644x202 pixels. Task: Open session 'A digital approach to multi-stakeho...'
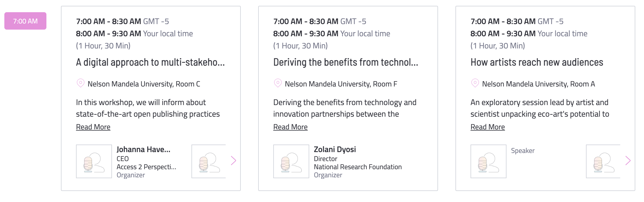[150, 62]
